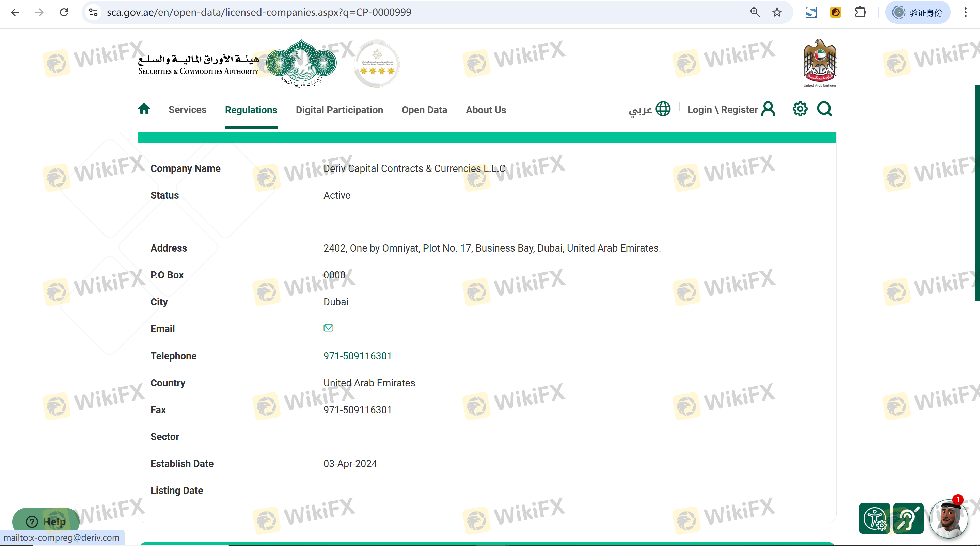The width and height of the screenshot is (980, 546).
Task: Click the hearing assistance icon
Action: (908, 519)
